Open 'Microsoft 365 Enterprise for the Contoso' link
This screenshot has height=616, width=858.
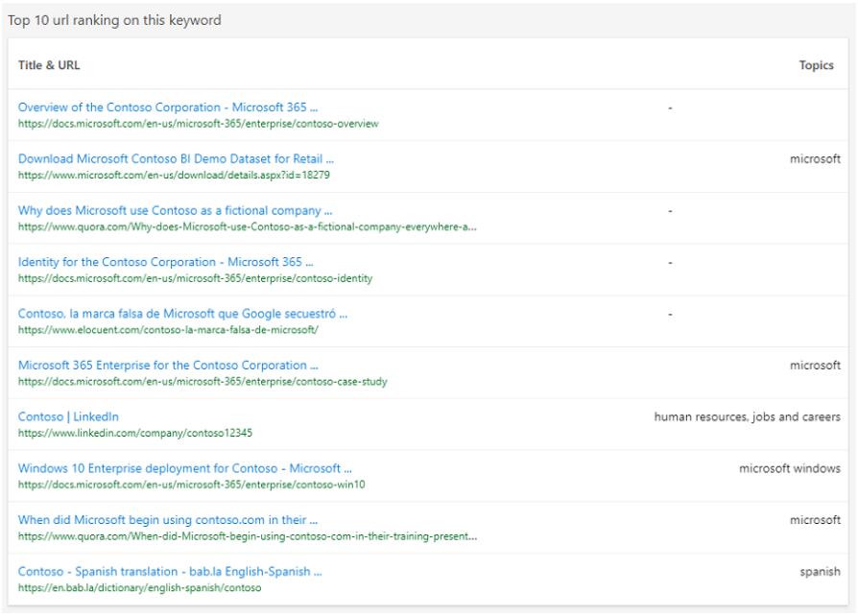click(x=168, y=365)
